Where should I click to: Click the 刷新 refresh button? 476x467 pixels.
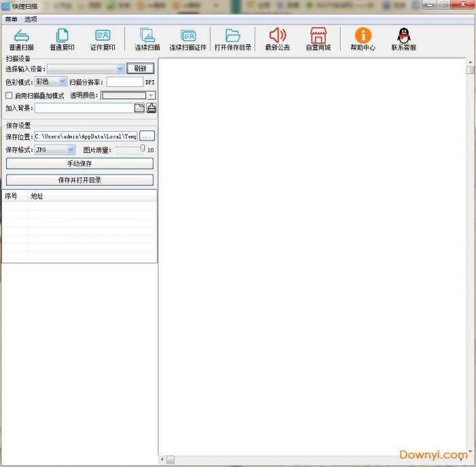pyautogui.click(x=140, y=69)
